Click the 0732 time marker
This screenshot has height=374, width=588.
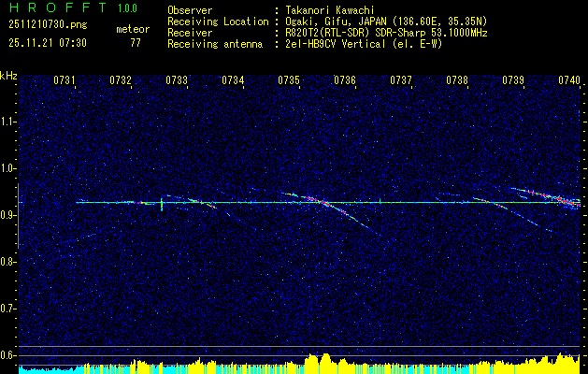tap(121, 79)
